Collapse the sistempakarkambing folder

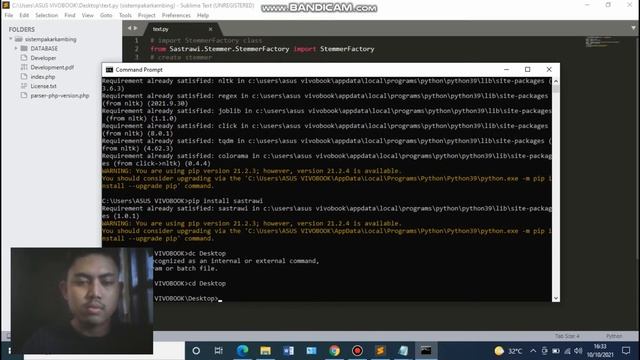pyautogui.click(x=11, y=39)
